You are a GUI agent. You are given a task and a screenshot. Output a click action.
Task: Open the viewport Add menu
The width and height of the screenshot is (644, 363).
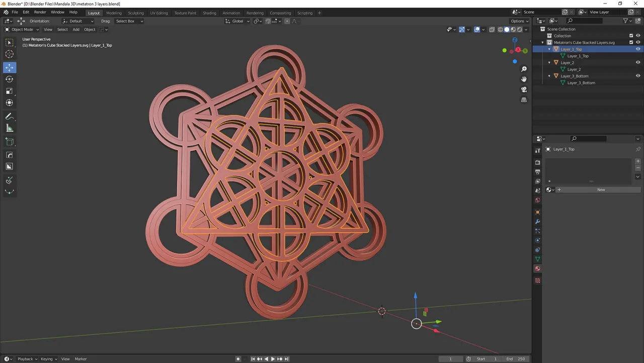tap(76, 29)
